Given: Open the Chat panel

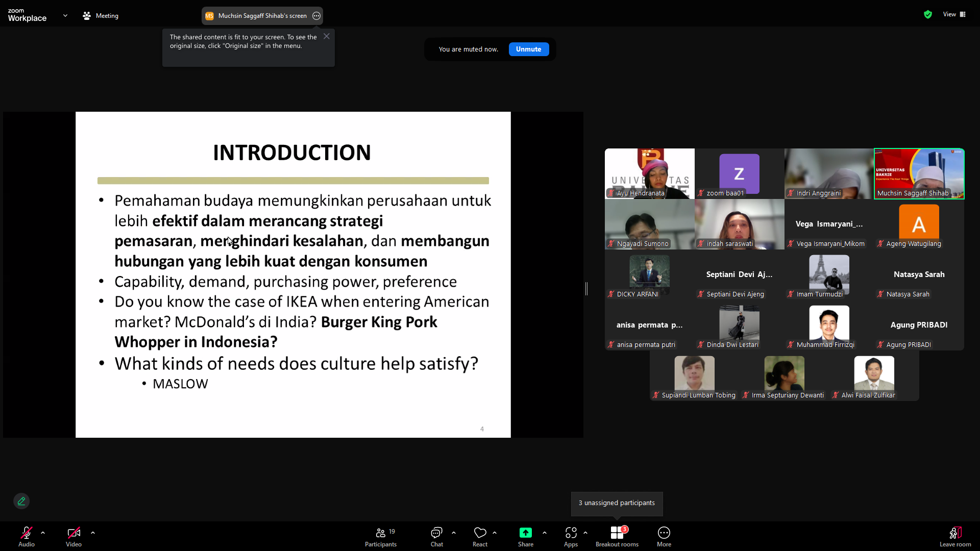Looking at the screenshot, I should coord(437,536).
